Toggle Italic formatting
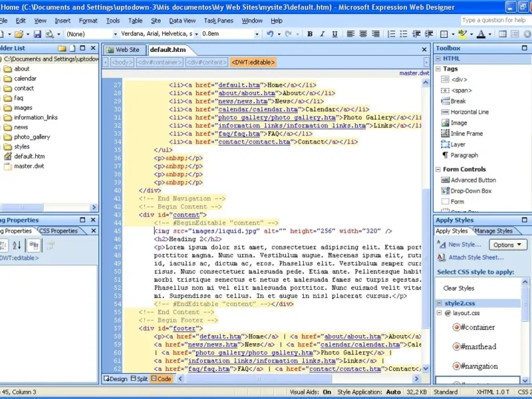 tap(323, 34)
